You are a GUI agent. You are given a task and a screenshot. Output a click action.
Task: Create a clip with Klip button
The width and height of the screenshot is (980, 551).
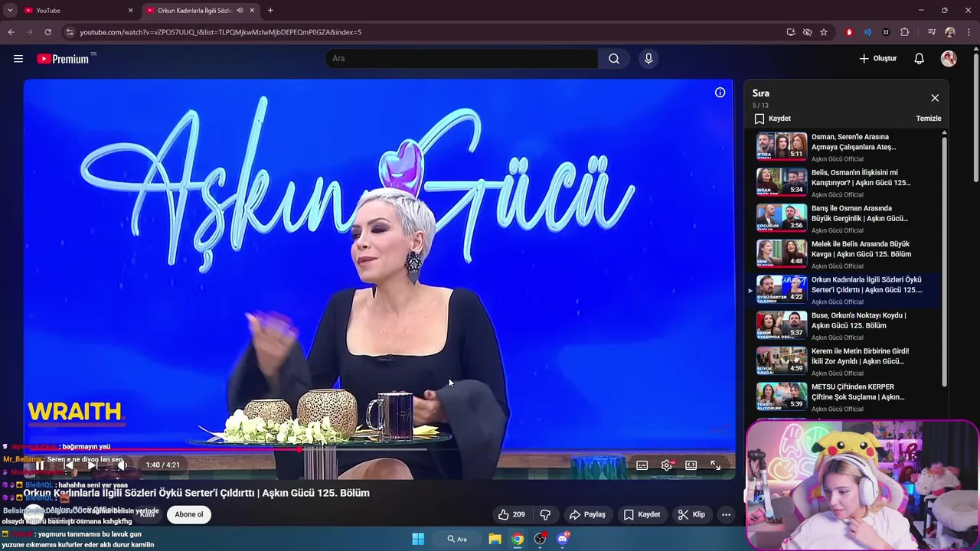pos(691,514)
